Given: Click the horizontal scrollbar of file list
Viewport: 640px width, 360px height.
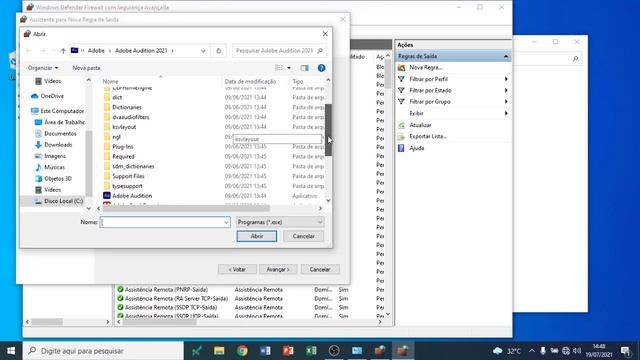Looking at the screenshot, I should coord(186,208).
